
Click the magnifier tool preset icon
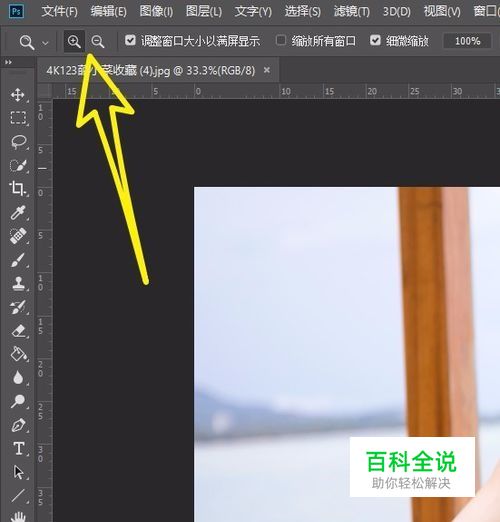pos(27,42)
